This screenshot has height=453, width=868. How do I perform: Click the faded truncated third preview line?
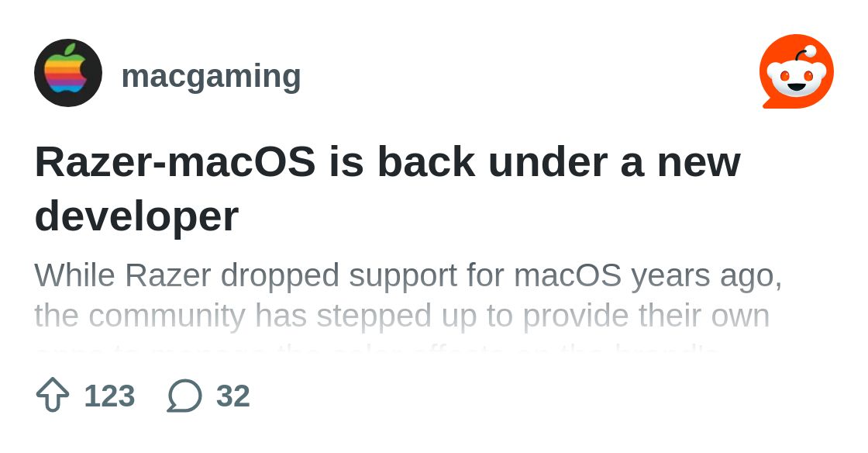click(x=377, y=350)
